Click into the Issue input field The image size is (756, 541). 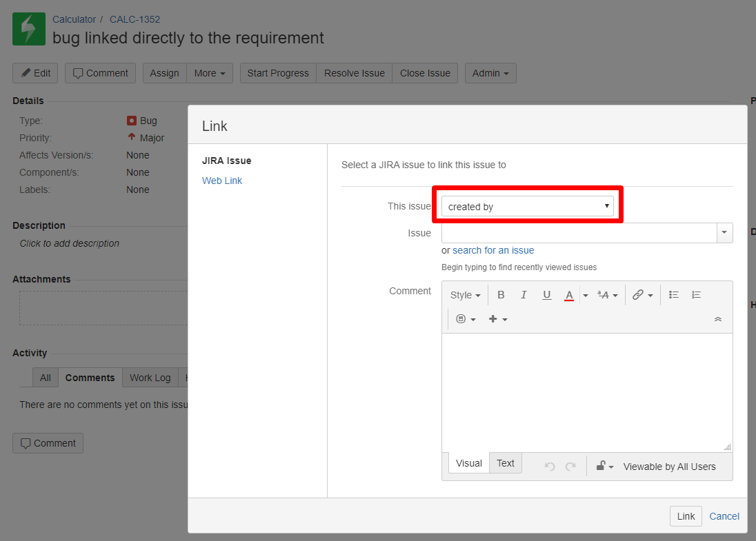[579, 233]
